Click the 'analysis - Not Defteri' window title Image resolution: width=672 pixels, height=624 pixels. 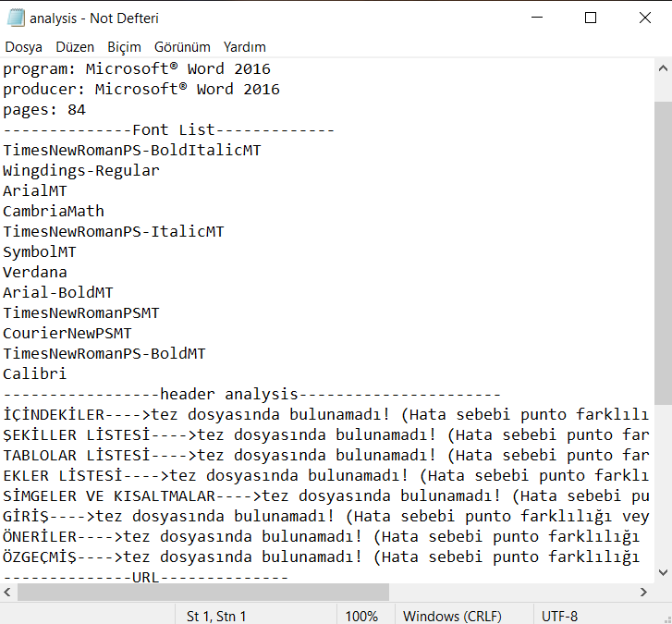(x=94, y=18)
